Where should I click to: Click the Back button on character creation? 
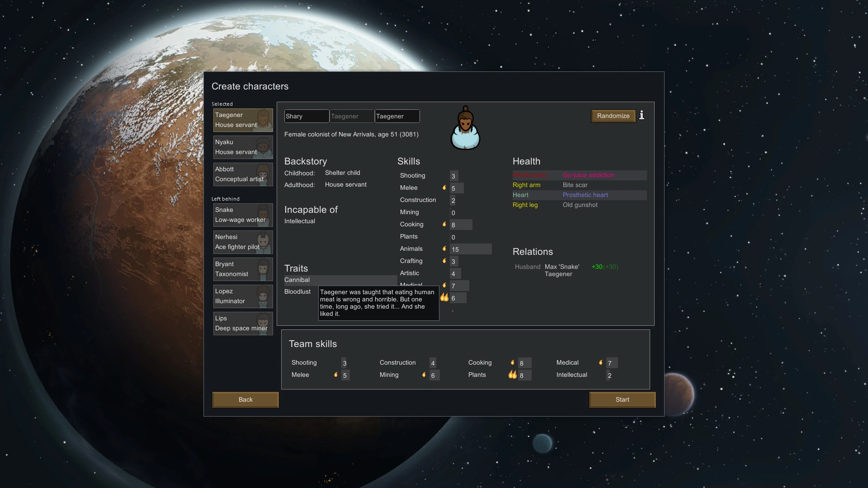click(245, 399)
